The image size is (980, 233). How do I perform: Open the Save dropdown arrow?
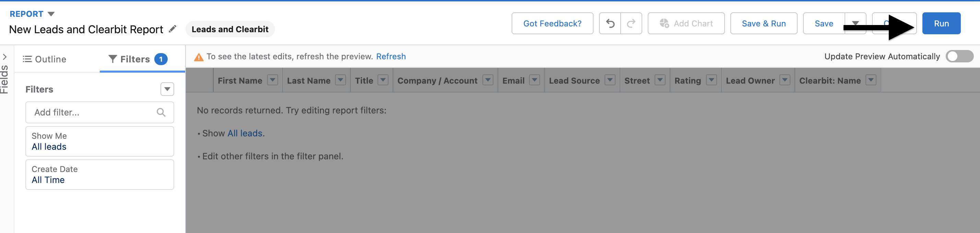click(855, 24)
